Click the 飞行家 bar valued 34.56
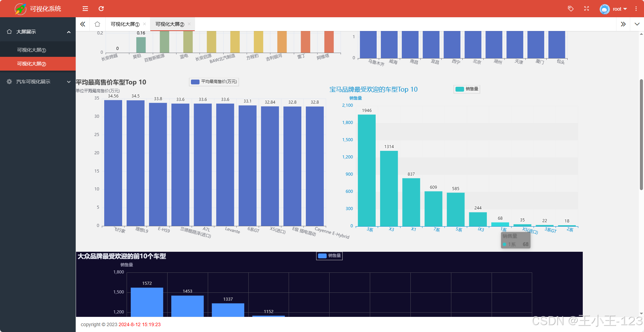 [x=113, y=163]
